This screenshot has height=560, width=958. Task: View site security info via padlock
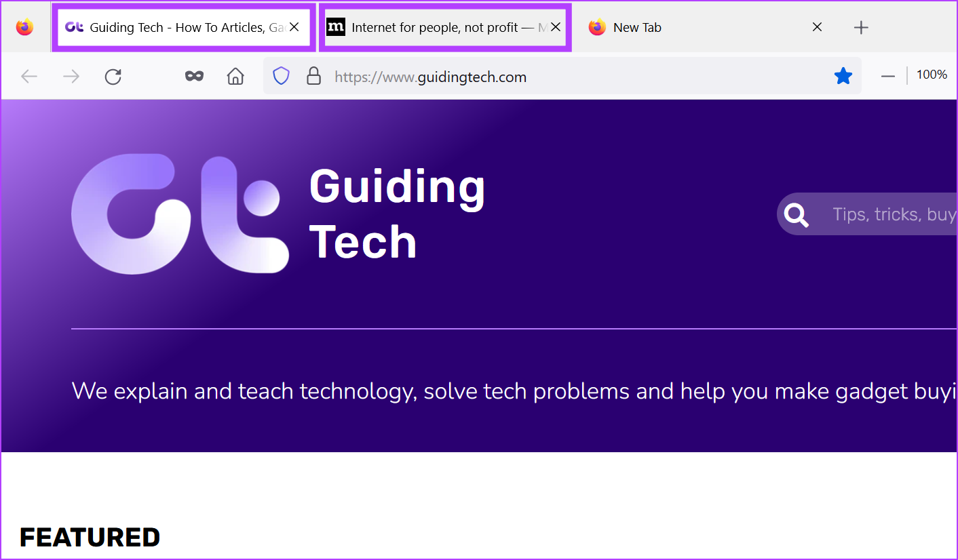coord(313,77)
